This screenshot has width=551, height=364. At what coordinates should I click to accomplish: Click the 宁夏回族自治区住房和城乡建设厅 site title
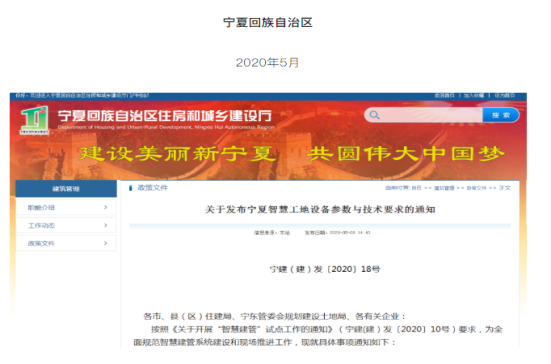click(x=165, y=116)
